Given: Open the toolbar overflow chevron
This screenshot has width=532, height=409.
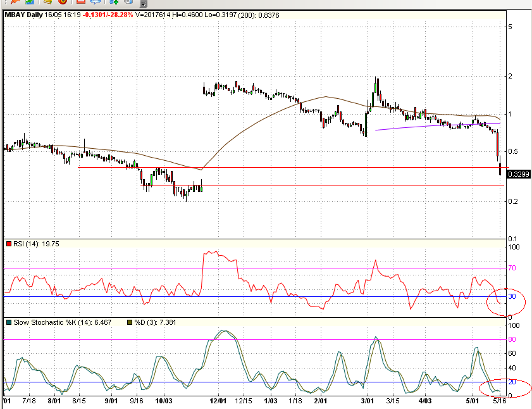Looking at the screenshot, I should [144, 4].
